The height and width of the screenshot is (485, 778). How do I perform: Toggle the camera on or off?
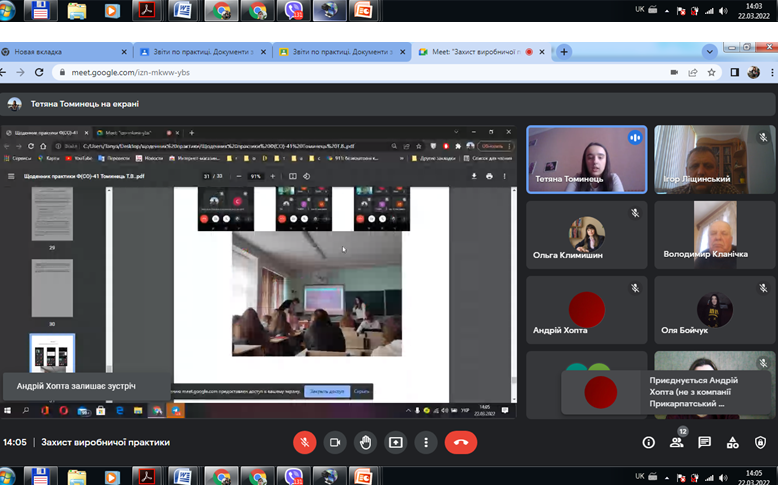[x=335, y=442]
